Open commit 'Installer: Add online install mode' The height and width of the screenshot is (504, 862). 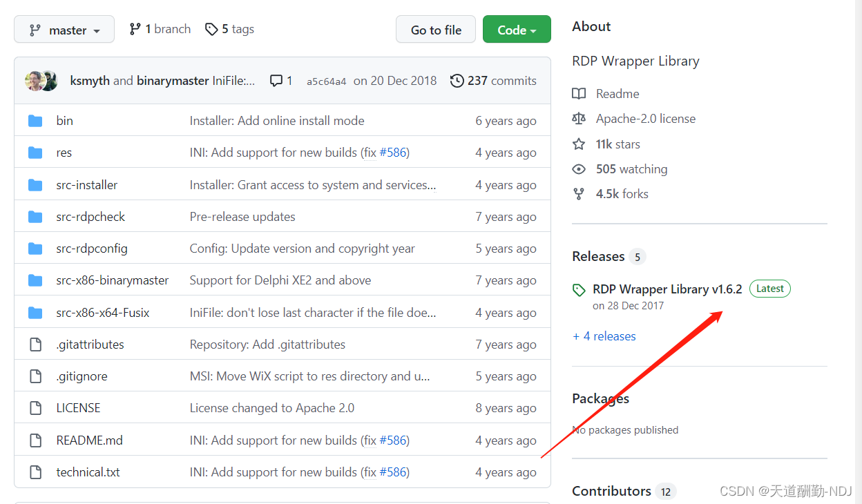[277, 121]
